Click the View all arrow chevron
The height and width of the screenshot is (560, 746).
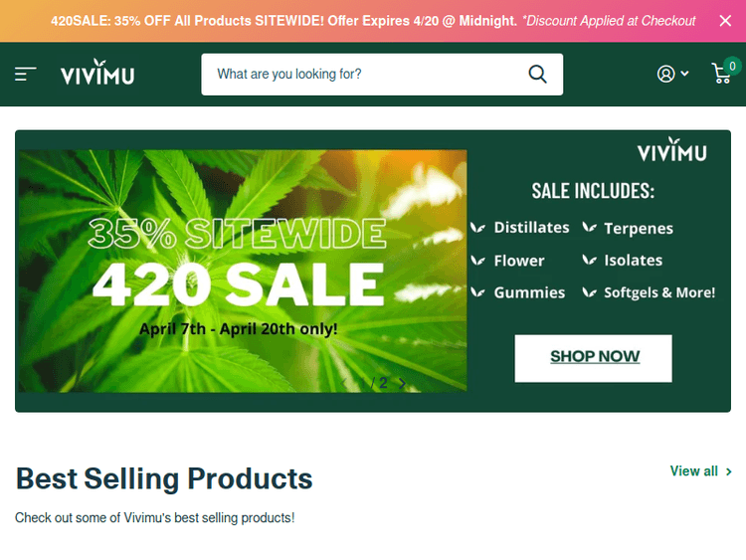(728, 471)
